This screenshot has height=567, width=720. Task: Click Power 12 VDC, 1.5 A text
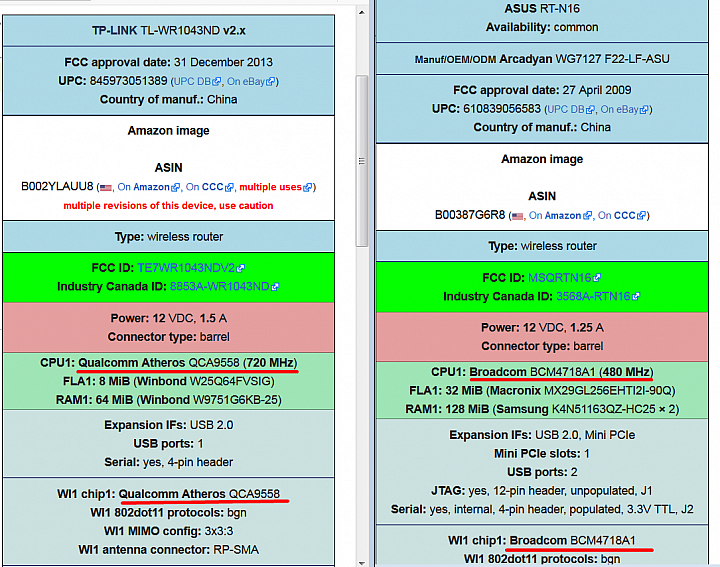tap(169, 319)
